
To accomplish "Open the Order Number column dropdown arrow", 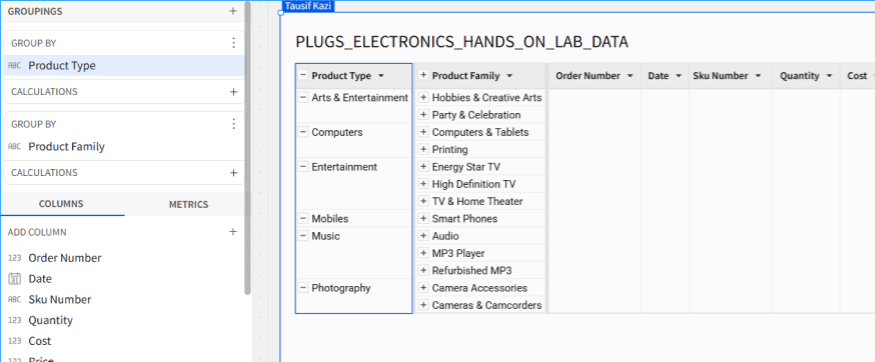I will [x=630, y=76].
